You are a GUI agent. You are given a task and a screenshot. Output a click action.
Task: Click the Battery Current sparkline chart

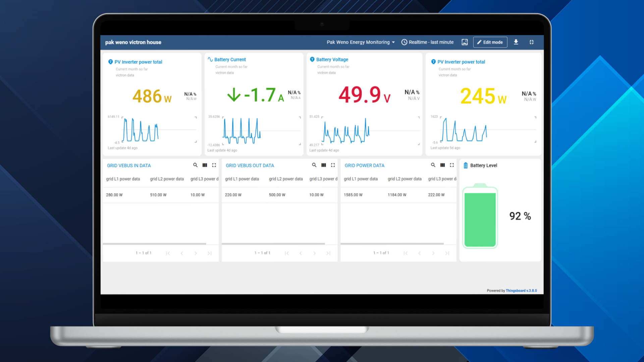(x=262, y=131)
